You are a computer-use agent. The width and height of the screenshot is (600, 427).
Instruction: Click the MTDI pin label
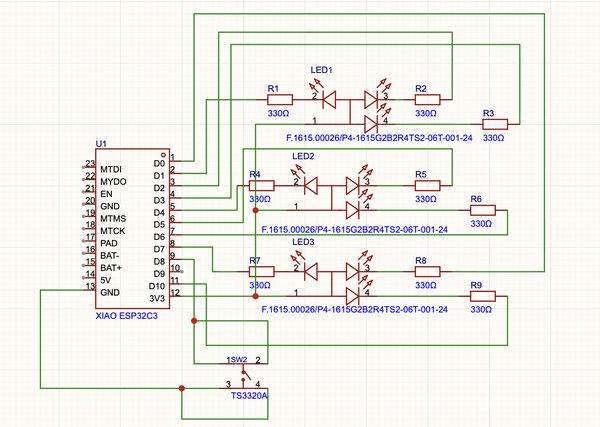[111, 169]
